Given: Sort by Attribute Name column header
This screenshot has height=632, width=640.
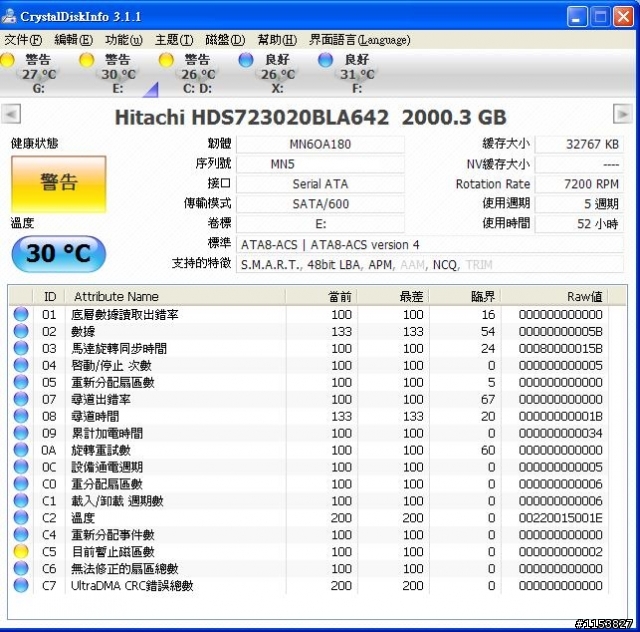Looking at the screenshot, I should 176,296.
